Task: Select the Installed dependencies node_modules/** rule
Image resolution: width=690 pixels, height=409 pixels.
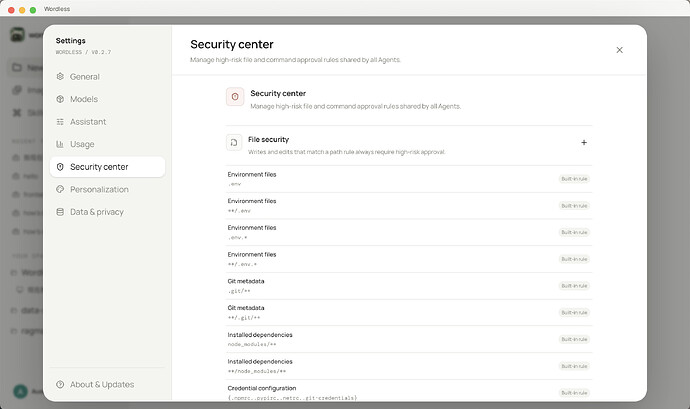Action: pyautogui.click(x=409, y=339)
